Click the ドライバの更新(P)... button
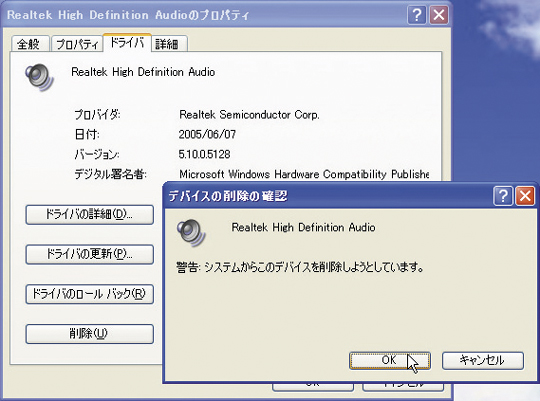The height and width of the screenshot is (401, 540). 90,254
